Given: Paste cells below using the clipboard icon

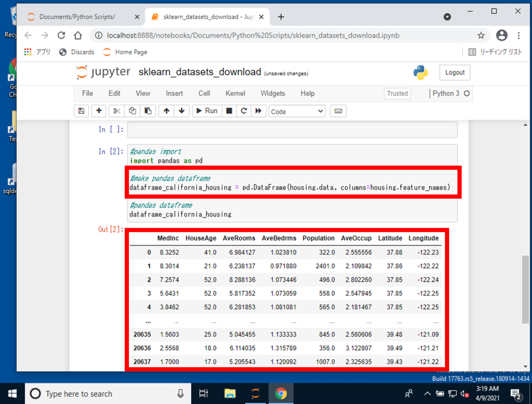Looking at the screenshot, I should (x=148, y=111).
